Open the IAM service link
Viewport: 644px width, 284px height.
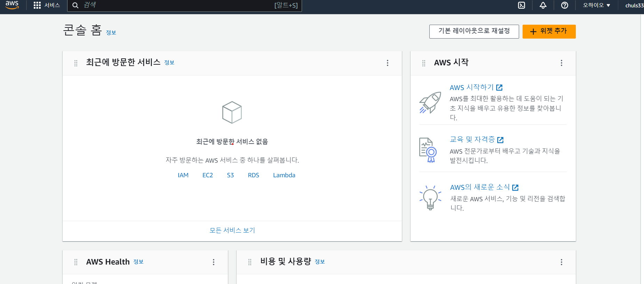(x=183, y=175)
